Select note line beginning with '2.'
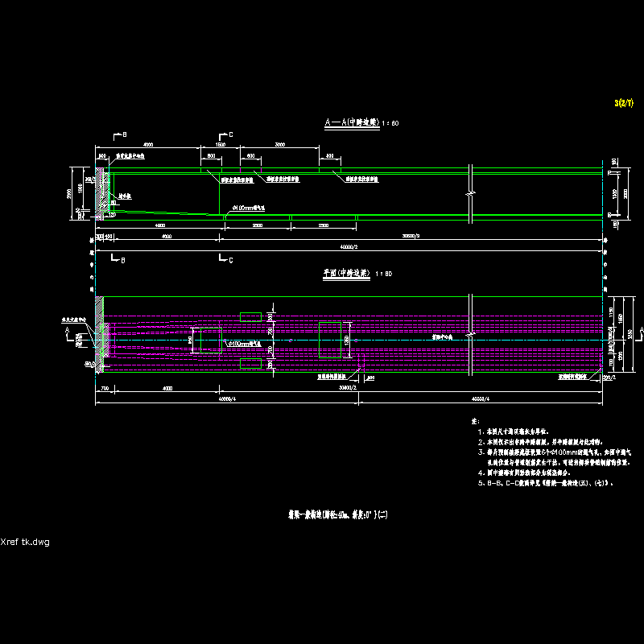 (x=540, y=442)
